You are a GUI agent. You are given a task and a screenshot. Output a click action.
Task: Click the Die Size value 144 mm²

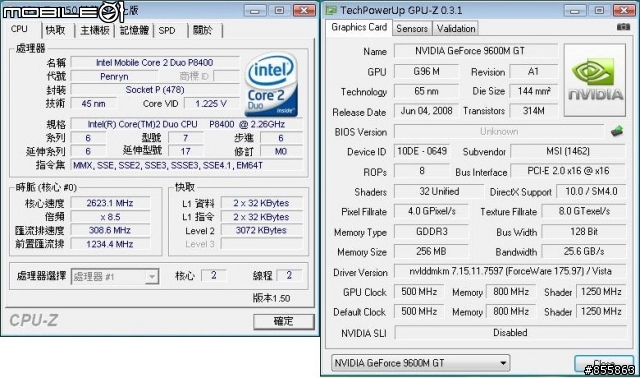[534, 91]
